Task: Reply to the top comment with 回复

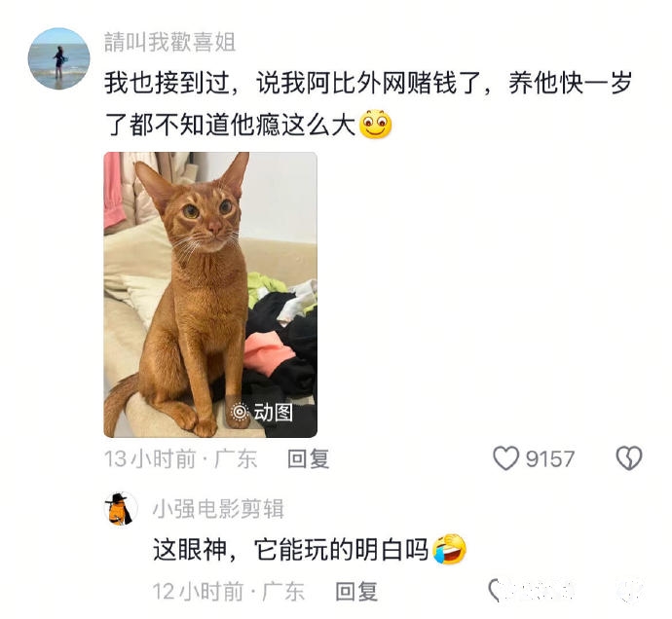Action: (308, 458)
